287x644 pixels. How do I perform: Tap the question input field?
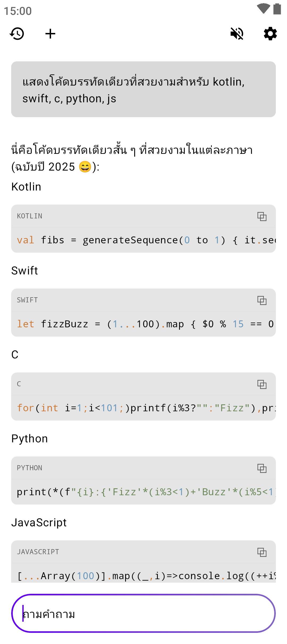143,613
